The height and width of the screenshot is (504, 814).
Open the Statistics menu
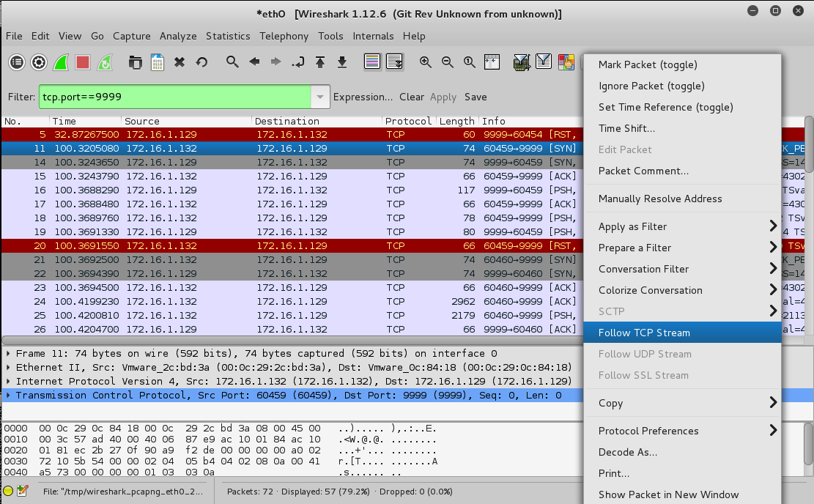[228, 36]
